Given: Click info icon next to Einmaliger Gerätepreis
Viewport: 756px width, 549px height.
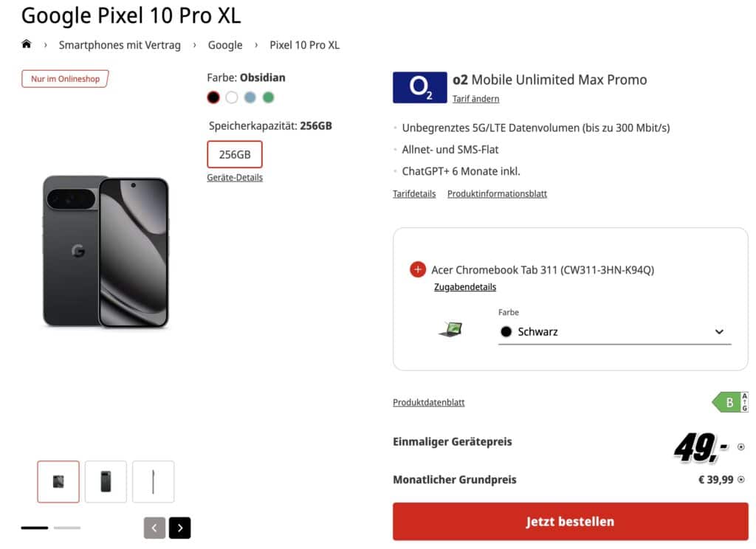Looking at the screenshot, I should click(740, 446).
